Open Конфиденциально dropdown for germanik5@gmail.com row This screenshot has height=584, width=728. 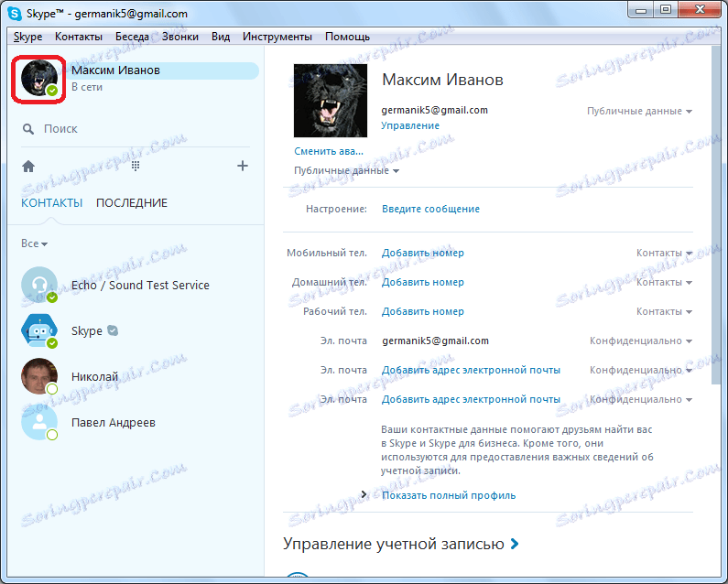tap(641, 341)
